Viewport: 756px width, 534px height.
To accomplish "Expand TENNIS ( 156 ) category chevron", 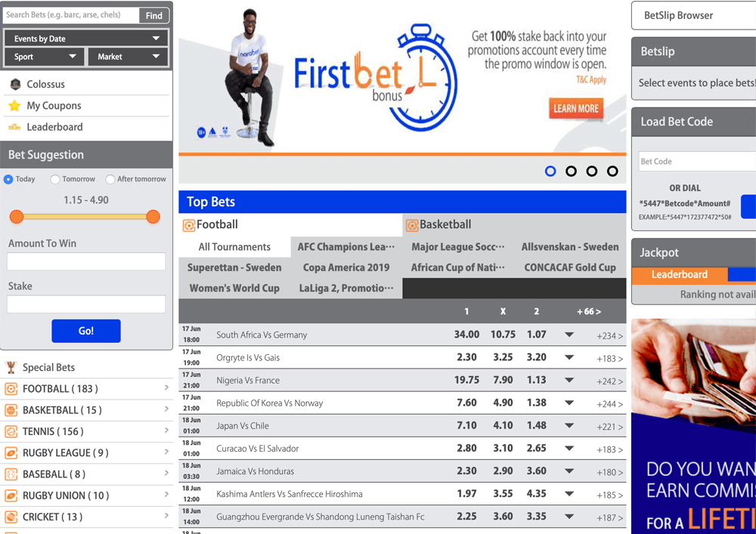I will pos(166,431).
